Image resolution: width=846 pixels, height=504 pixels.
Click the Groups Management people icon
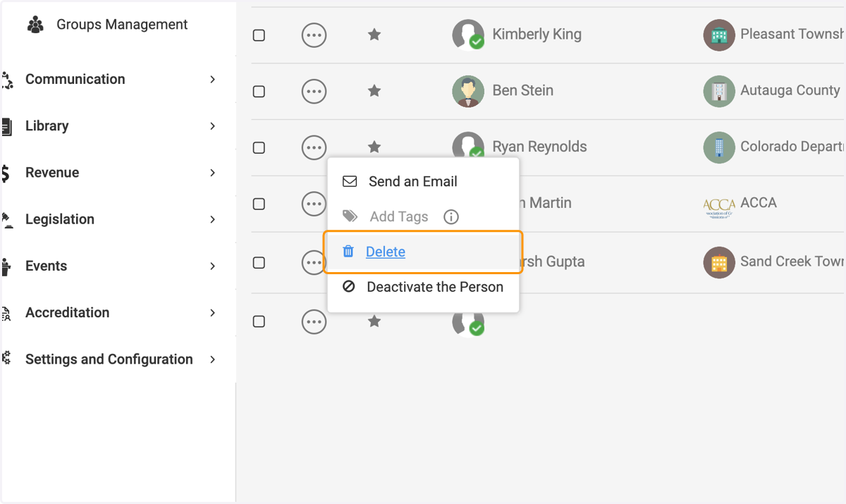pos(35,25)
